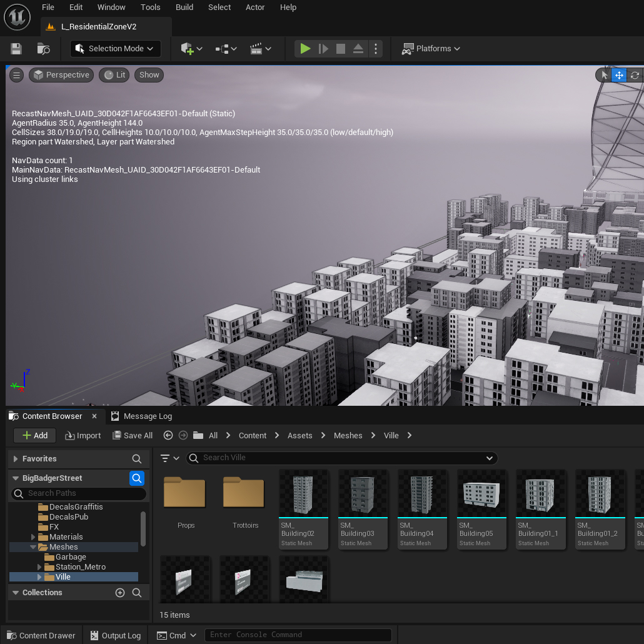This screenshot has width=644, height=644.
Task: Open the play mode options three-dot menu
Action: [375, 49]
